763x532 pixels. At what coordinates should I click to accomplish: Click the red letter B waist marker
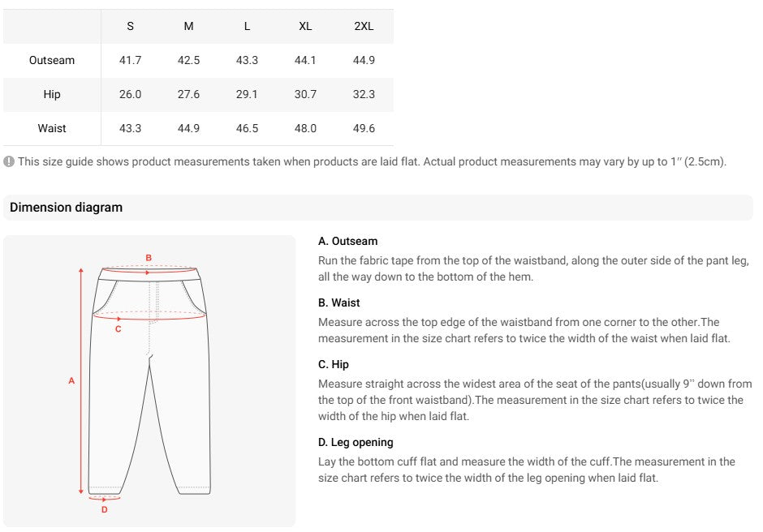click(149, 258)
